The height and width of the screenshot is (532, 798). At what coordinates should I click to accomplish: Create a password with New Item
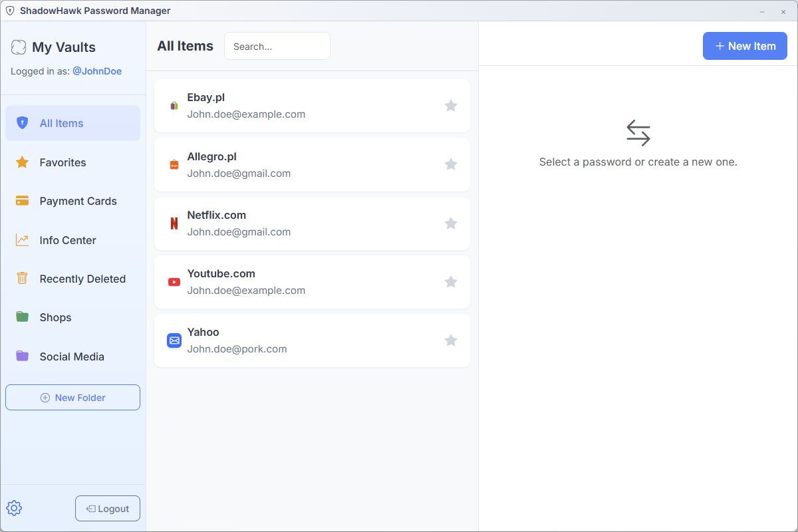[x=745, y=46]
